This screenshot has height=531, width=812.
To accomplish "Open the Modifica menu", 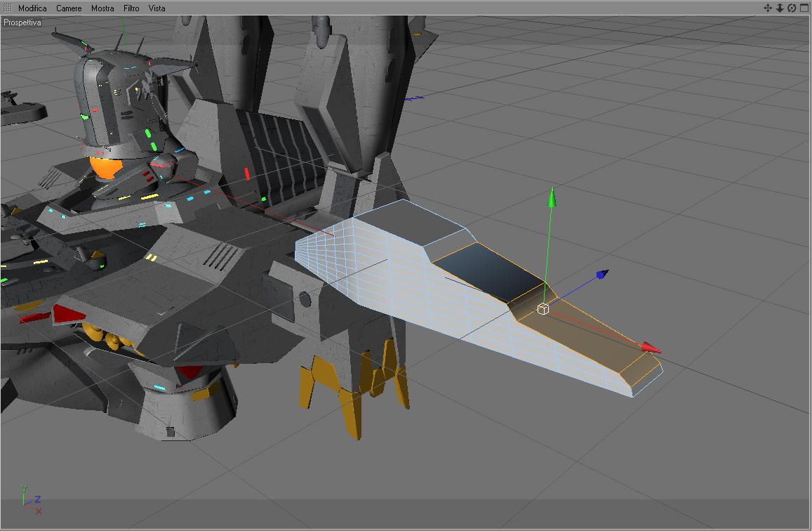I will [32, 8].
